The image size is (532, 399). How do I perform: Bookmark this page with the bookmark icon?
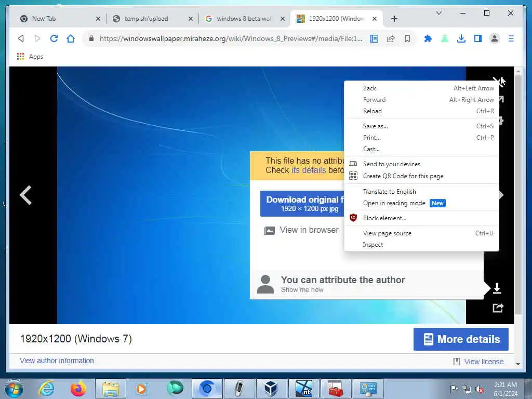[x=407, y=38]
